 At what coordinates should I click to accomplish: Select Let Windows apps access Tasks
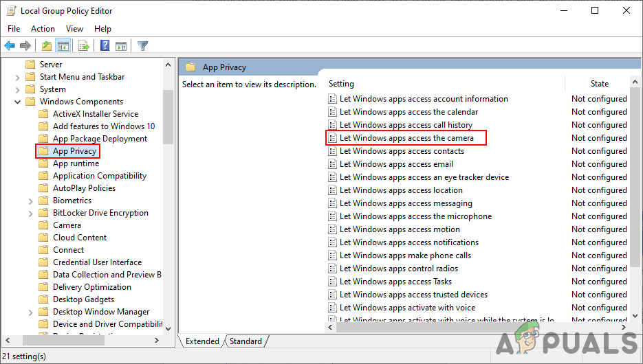pos(395,282)
